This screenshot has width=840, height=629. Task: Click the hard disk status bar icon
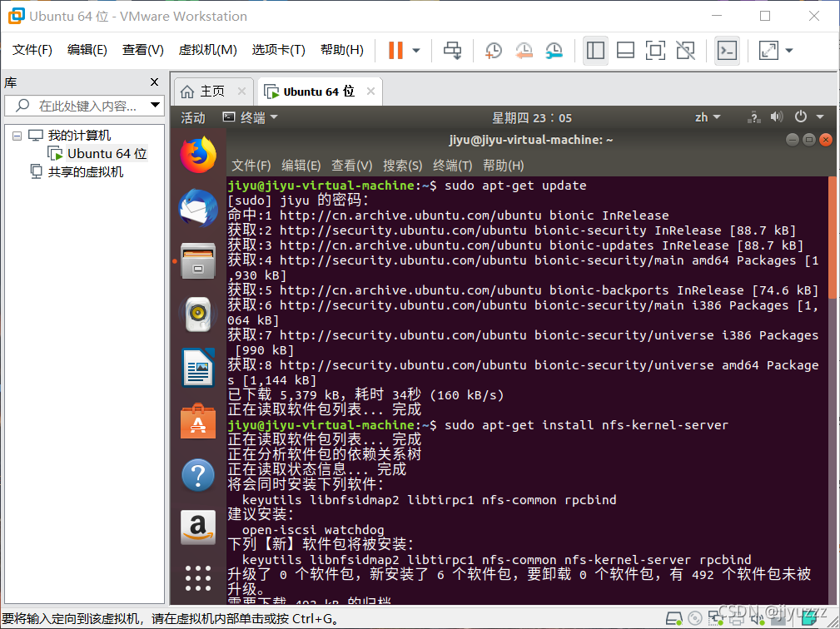click(674, 619)
